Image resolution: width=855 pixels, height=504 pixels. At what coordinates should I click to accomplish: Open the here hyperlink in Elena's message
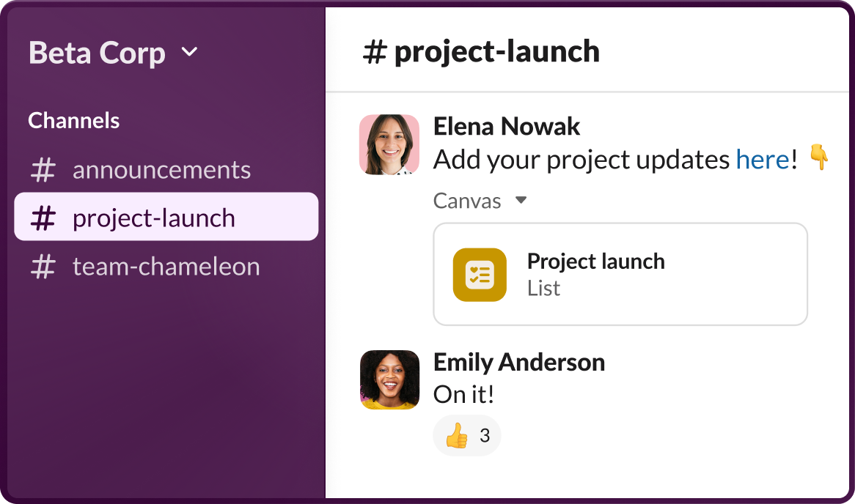763,159
